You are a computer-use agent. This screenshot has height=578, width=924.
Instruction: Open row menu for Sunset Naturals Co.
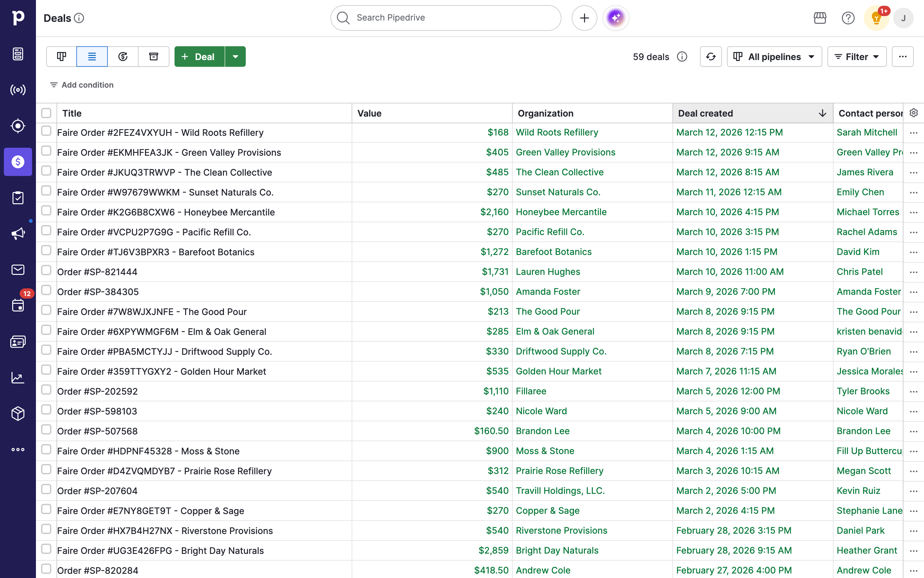click(x=914, y=192)
